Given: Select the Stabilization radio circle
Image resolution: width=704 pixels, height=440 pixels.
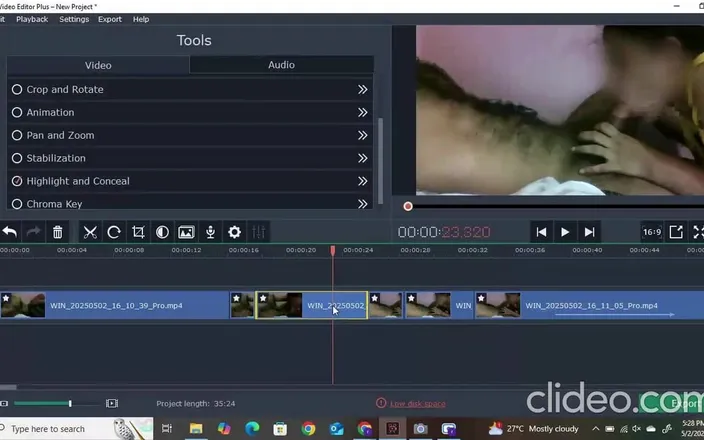Looking at the screenshot, I should (x=17, y=158).
